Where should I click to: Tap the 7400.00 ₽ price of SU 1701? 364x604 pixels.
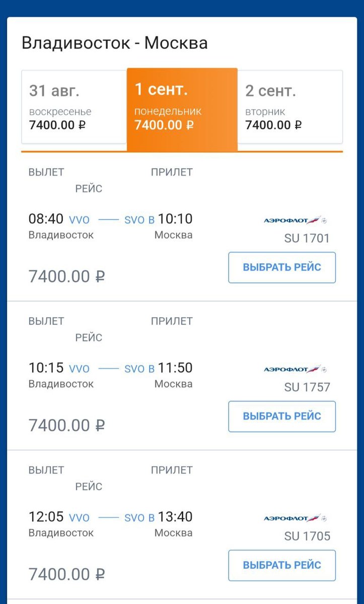point(66,276)
